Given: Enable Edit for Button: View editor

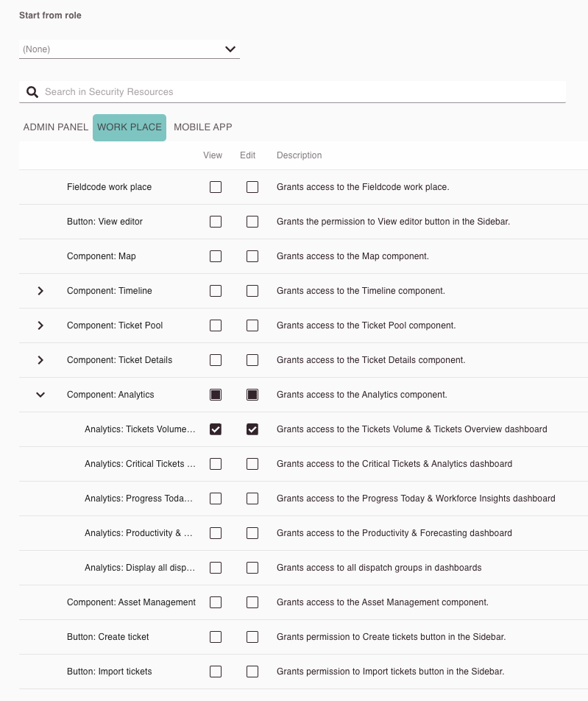Looking at the screenshot, I should (252, 222).
